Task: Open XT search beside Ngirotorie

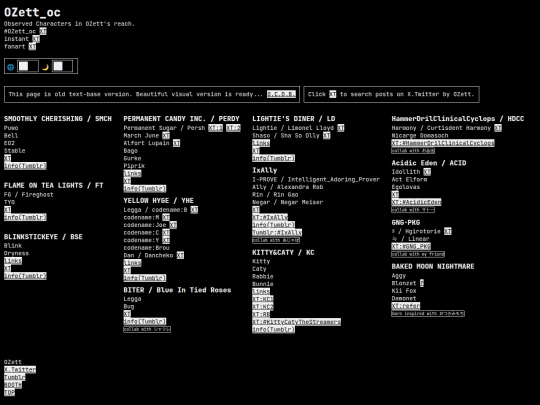Action: tap(448, 231)
